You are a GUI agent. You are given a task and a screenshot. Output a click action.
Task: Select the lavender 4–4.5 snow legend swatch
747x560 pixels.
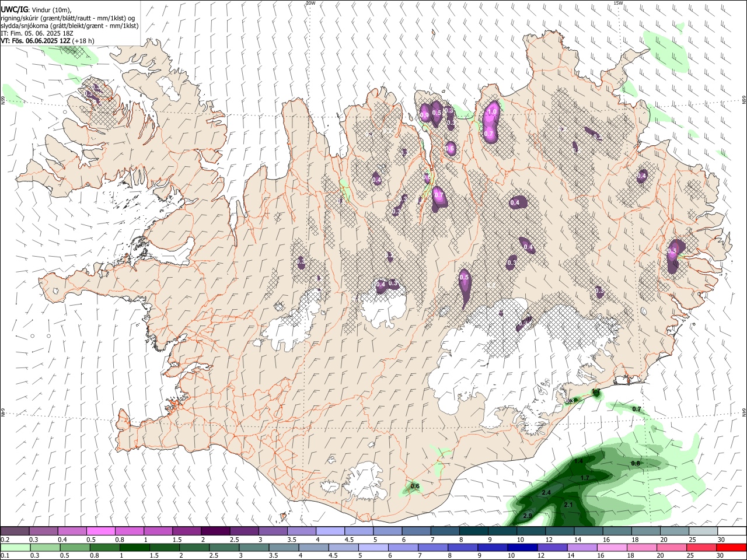[330, 531]
